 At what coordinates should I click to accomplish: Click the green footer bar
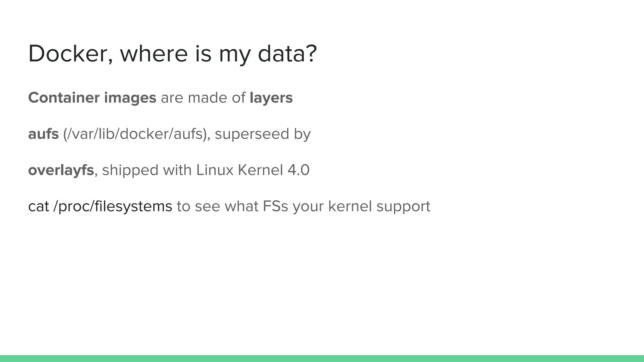(x=322, y=359)
